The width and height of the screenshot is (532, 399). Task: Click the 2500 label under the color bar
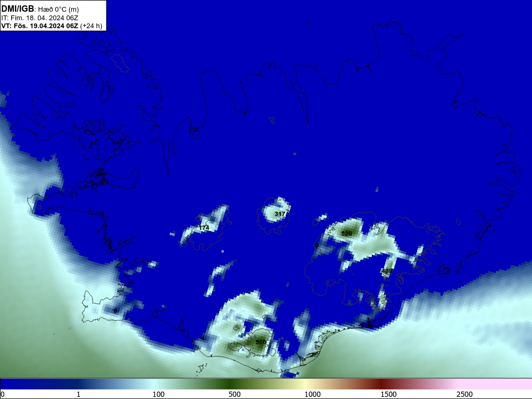(464, 394)
